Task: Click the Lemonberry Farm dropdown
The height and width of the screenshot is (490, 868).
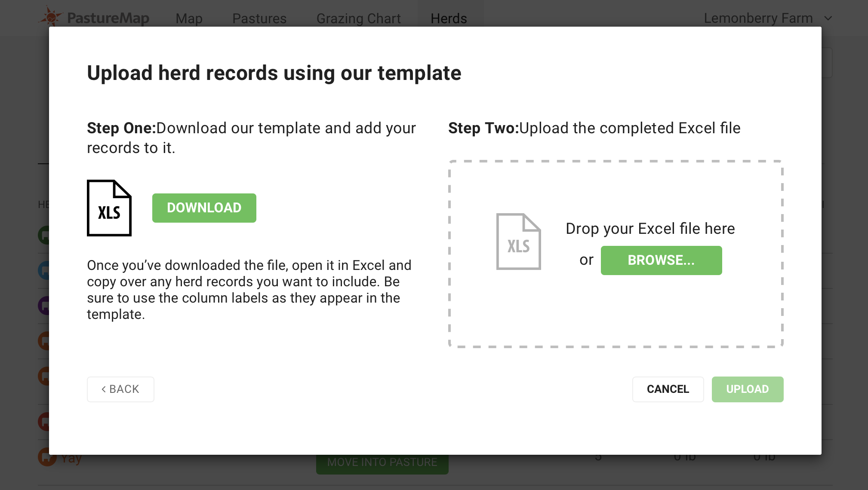Action: pos(770,18)
